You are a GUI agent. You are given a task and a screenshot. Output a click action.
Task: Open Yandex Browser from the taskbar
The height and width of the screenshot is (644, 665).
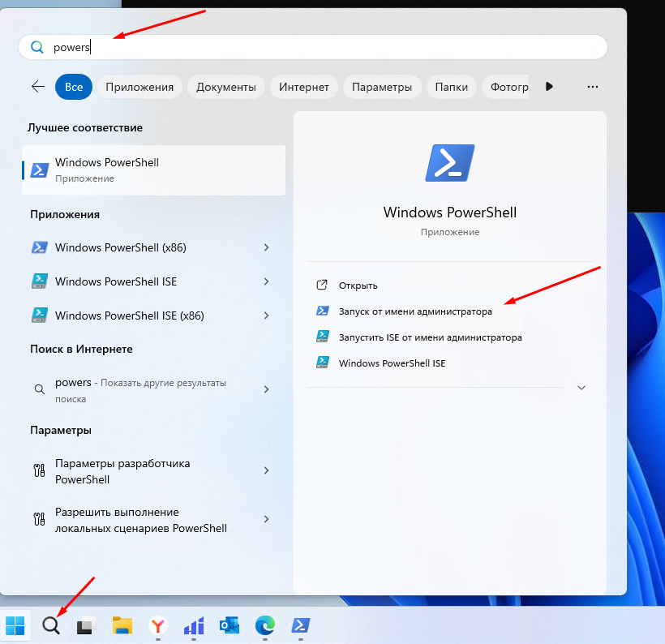click(x=158, y=626)
